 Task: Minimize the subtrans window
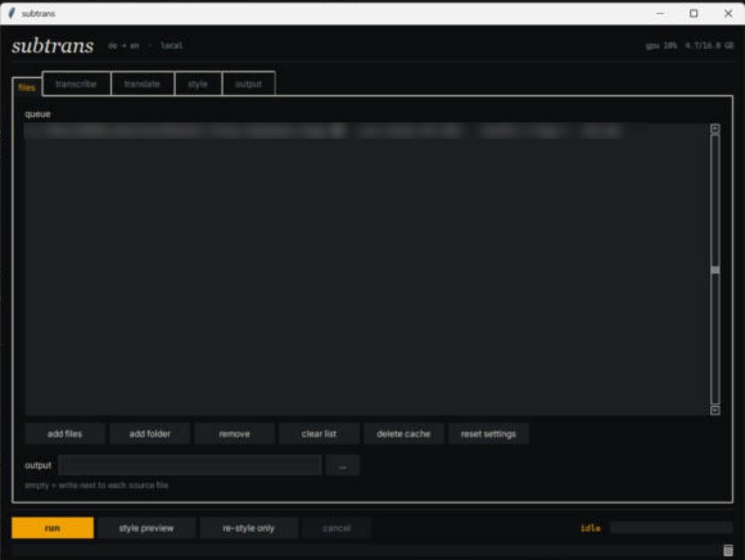[660, 14]
